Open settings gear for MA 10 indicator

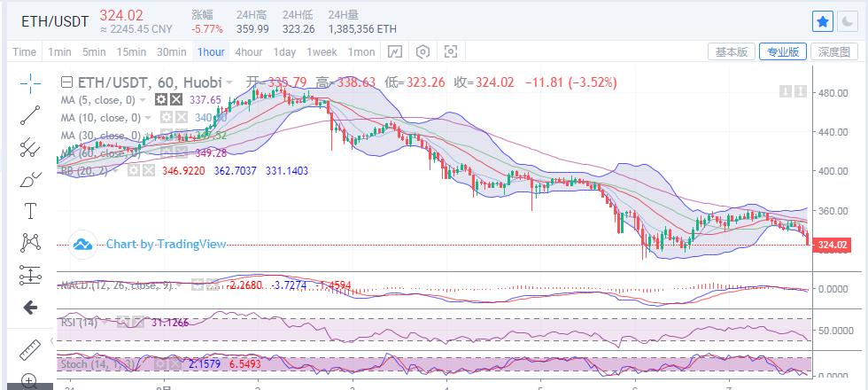(166, 117)
